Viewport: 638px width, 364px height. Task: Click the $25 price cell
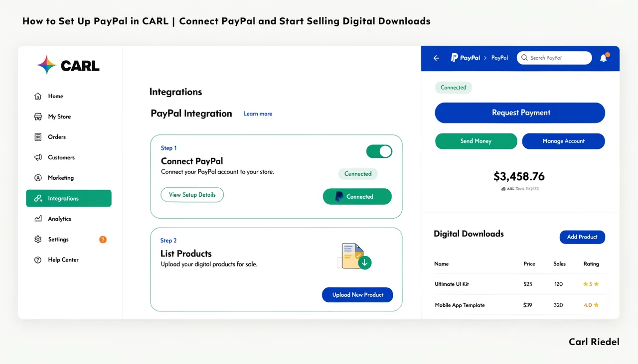point(528,284)
